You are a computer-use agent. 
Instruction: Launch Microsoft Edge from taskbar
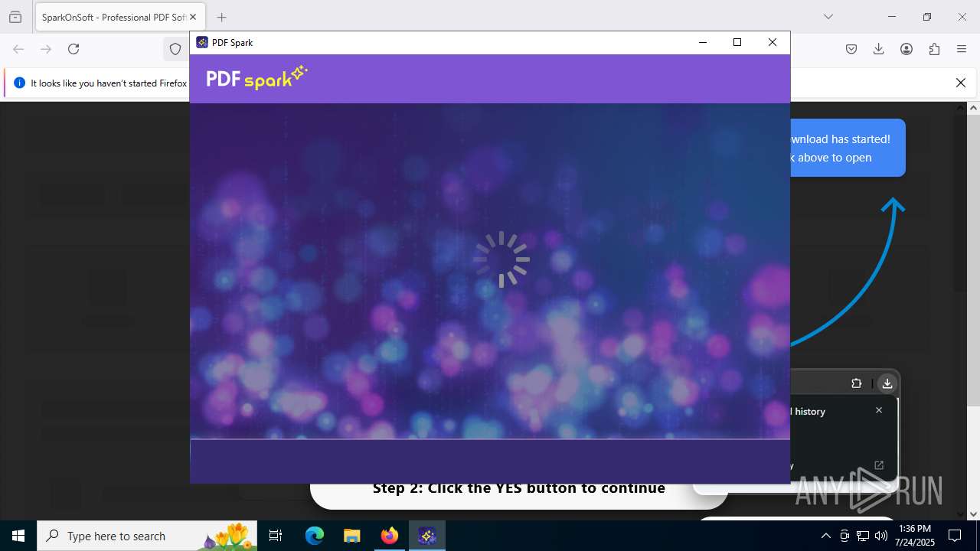[x=315, y=536]
